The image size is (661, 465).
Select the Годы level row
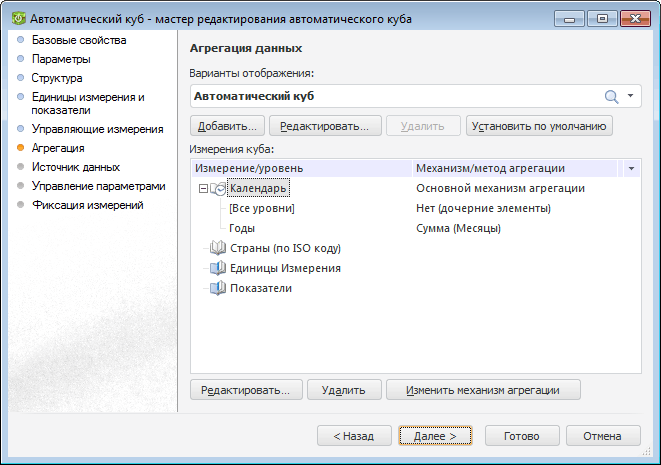click(242, 228)
